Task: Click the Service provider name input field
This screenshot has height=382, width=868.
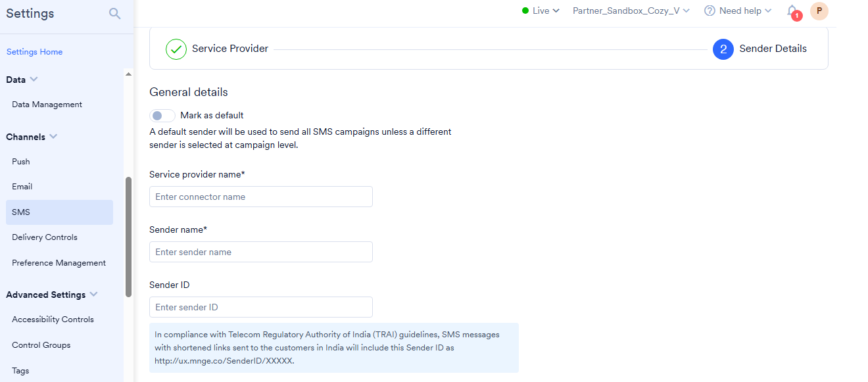Action: pos(261,197)
